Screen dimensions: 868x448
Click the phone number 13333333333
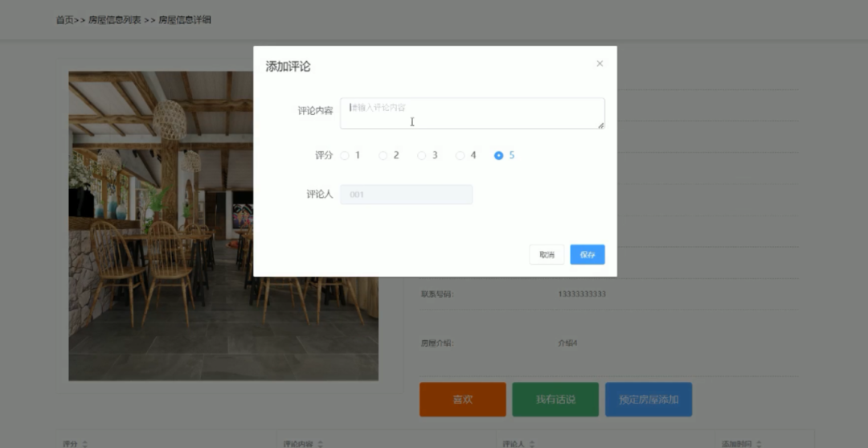582,294
